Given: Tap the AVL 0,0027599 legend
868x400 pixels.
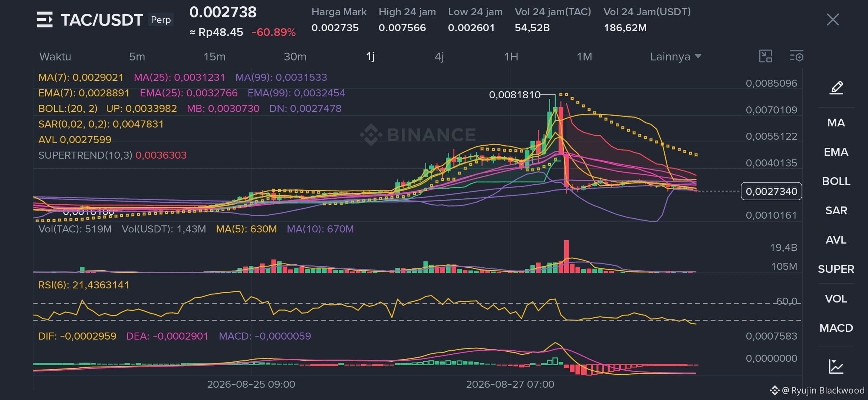Looking at the screenshot, I should (75, 140).
